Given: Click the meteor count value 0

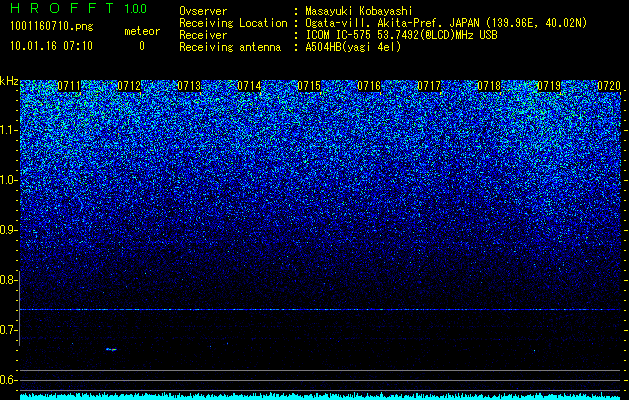Looking at the screenshot, I should (142, 46).
